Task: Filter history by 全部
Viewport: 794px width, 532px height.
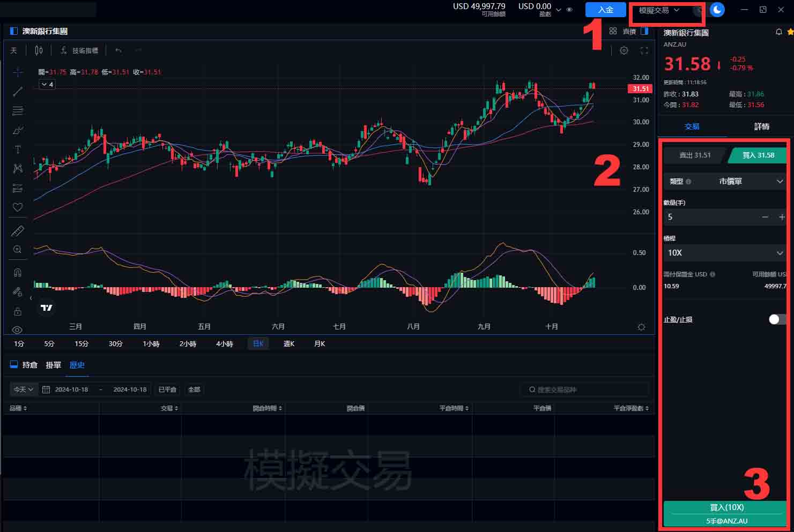Action: pos(194,389)
